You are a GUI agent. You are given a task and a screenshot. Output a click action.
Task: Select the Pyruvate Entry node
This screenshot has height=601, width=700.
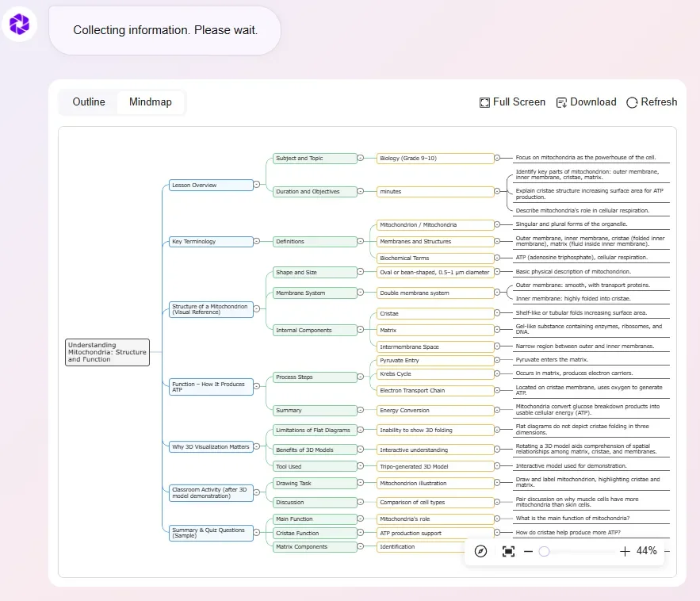coord(435,360)
